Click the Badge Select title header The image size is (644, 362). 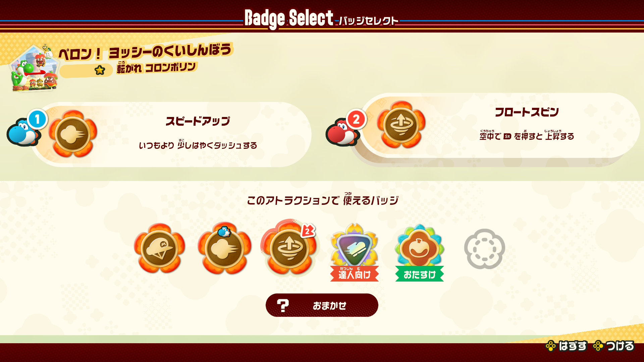pos(321,19)
